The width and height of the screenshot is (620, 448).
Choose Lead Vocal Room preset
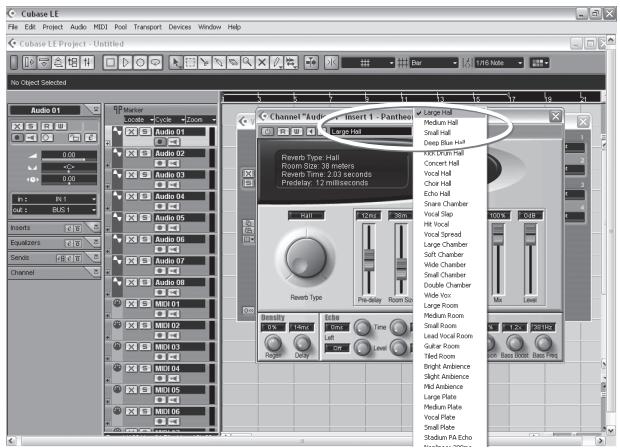coord(450,336)
